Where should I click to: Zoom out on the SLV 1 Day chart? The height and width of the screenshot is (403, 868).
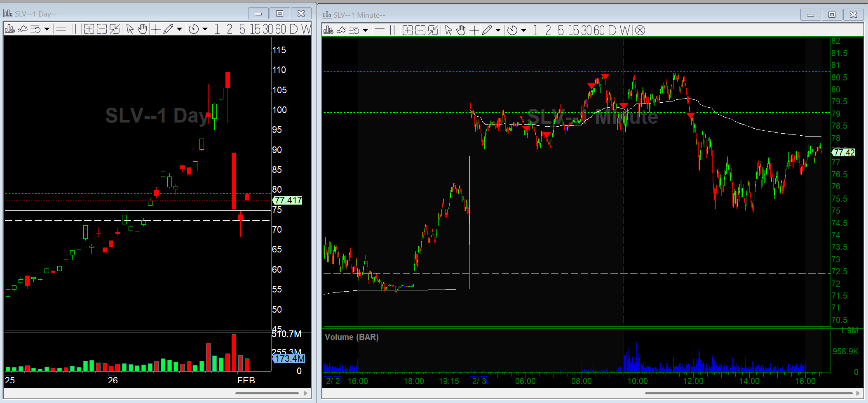click(102, 29)
